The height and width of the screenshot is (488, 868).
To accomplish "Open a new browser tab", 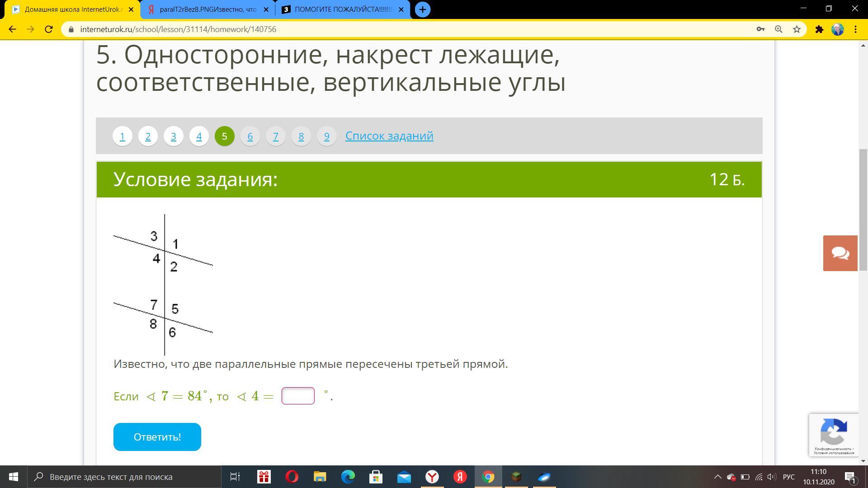I will click(422, 9).
